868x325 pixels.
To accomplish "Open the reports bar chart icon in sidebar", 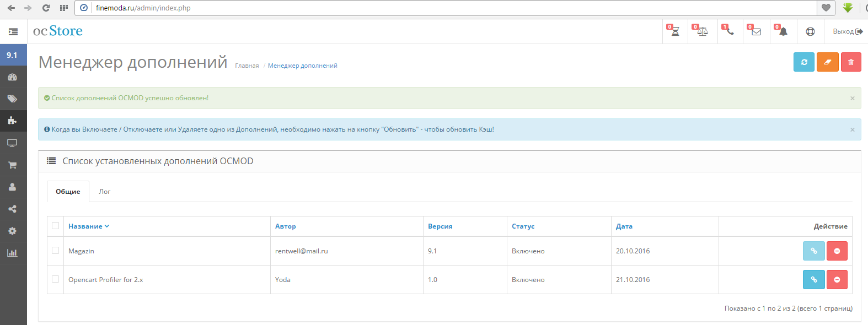I will pyautogui.click(x=12, y=253).
